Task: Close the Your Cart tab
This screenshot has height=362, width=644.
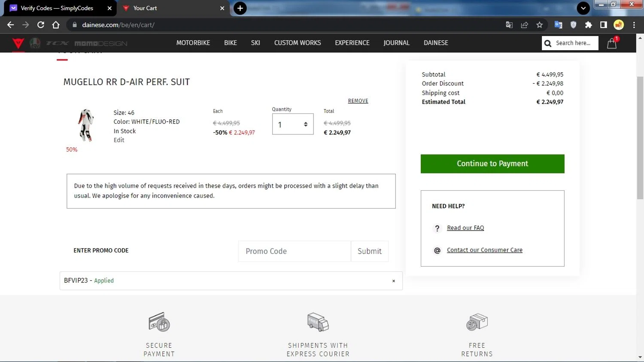Action: (222, 8)
